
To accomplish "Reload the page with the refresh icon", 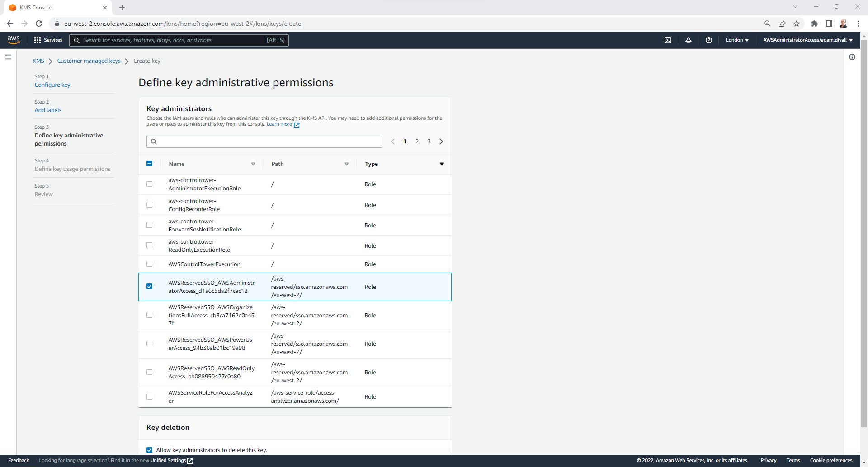I will pos(39,24).
